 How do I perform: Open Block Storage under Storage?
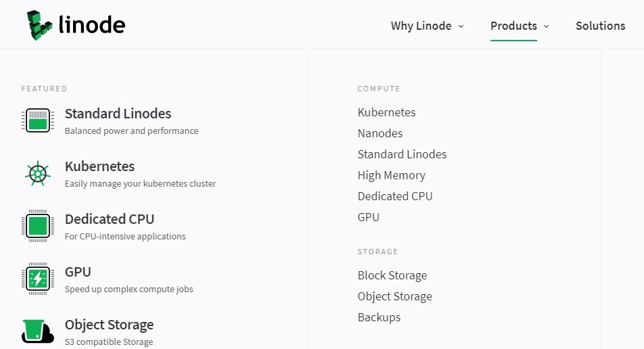click(392, 275)
